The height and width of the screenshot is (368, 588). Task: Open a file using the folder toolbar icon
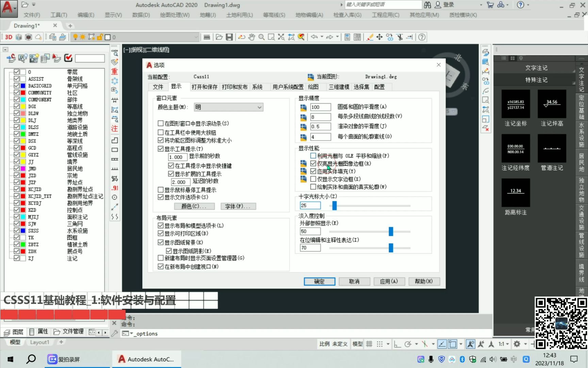[x=219, y=37]
